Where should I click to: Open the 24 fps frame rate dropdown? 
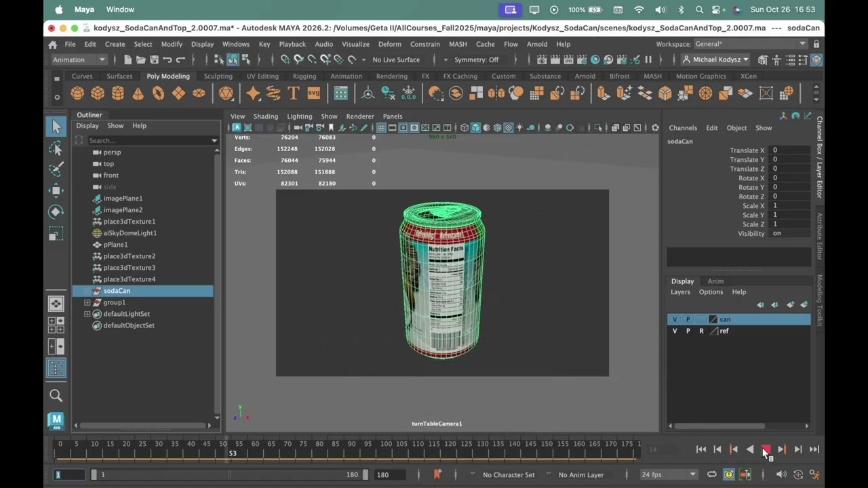tap(669, 474)
